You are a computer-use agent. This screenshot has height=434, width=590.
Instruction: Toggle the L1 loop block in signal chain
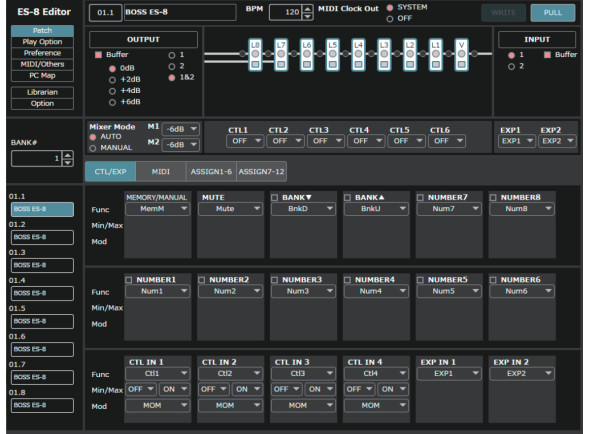[x=435, y=55]
